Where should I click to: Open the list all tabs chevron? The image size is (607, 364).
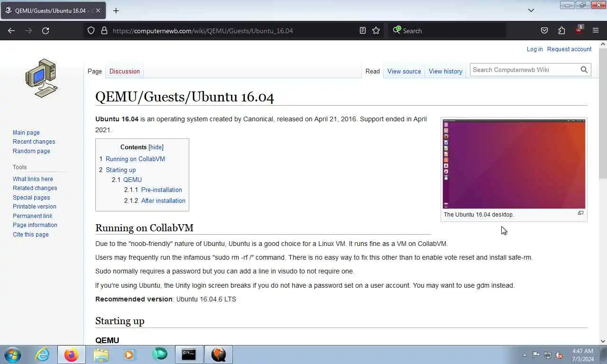click(x=531, y=10)
